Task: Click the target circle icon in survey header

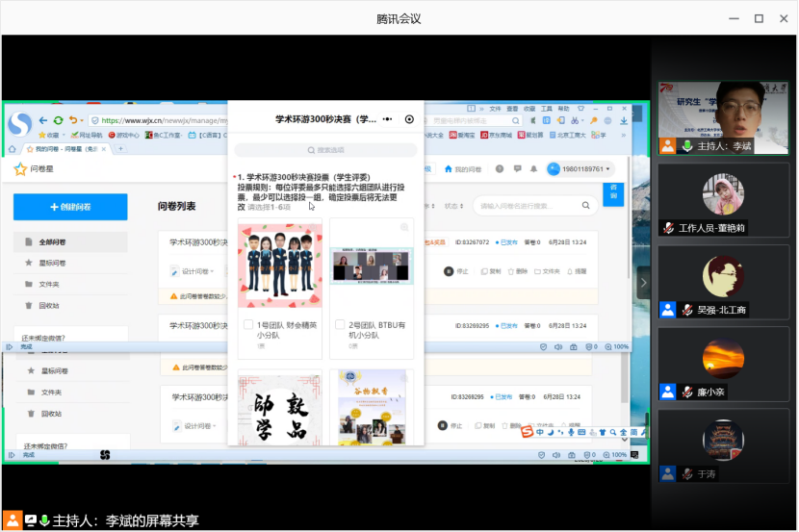Action: point(409,119)
